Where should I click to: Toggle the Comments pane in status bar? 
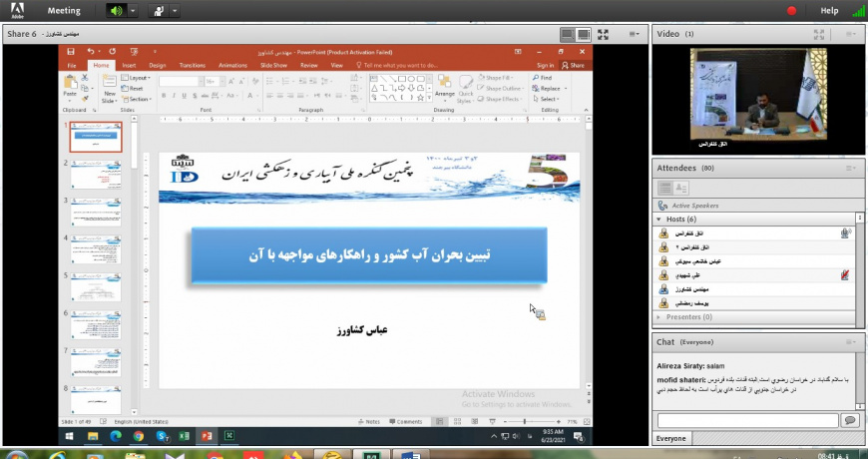point(405,422)
